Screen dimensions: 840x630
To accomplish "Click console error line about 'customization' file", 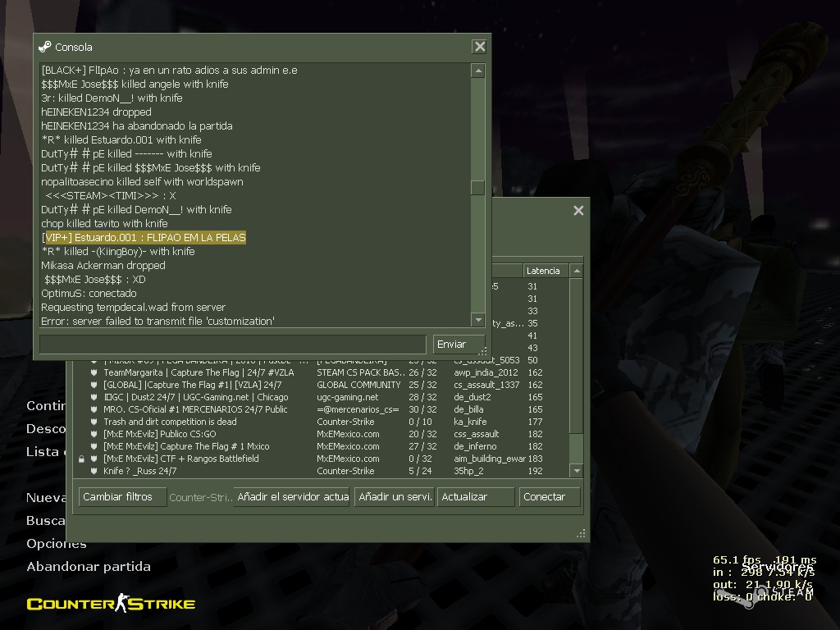I will pyautogui.click(x=158, y=321).
